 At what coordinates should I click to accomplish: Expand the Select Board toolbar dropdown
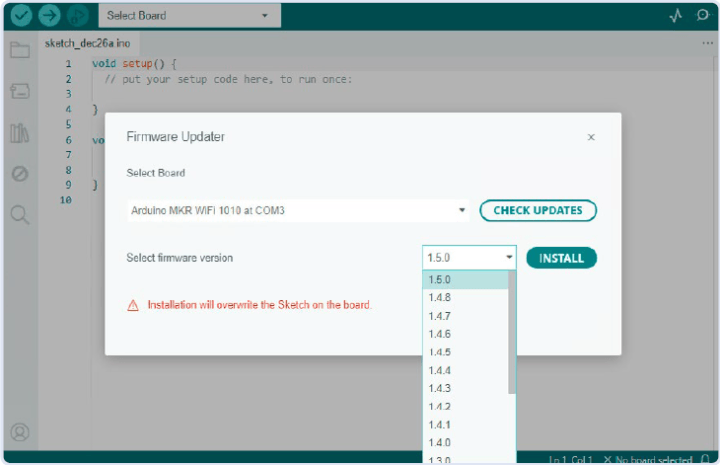(x=189, y=16)
